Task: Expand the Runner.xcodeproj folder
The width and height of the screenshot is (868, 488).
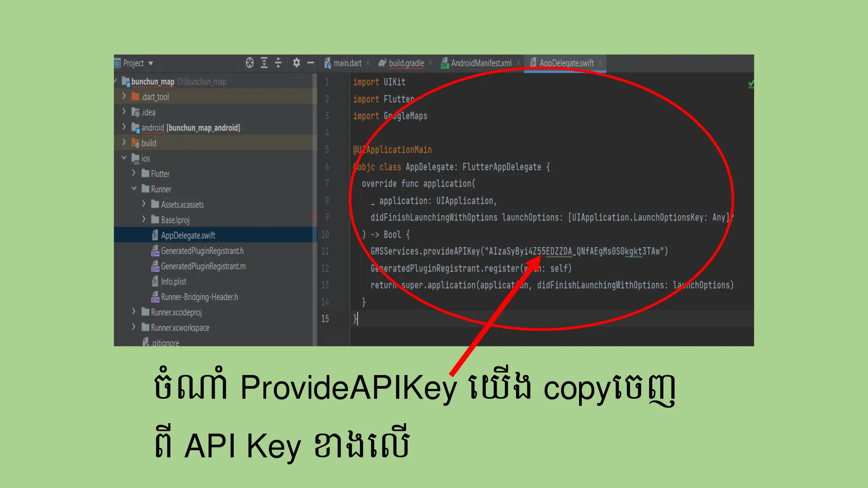Action: (x=134, y=311)
